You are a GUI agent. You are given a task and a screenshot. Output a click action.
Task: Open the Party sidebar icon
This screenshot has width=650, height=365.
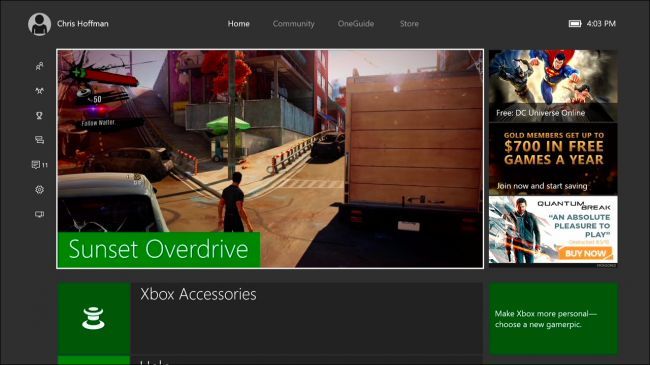[x=39, y=91]
